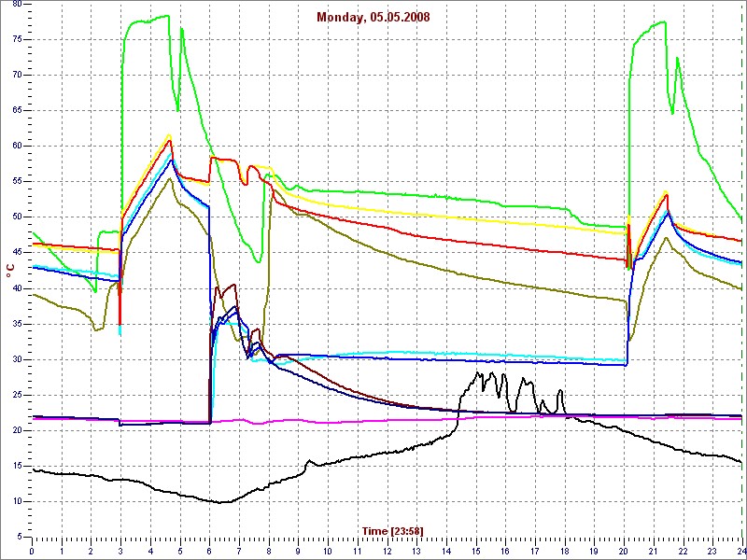Click hour label 21 on the time axis

[653, 551]
